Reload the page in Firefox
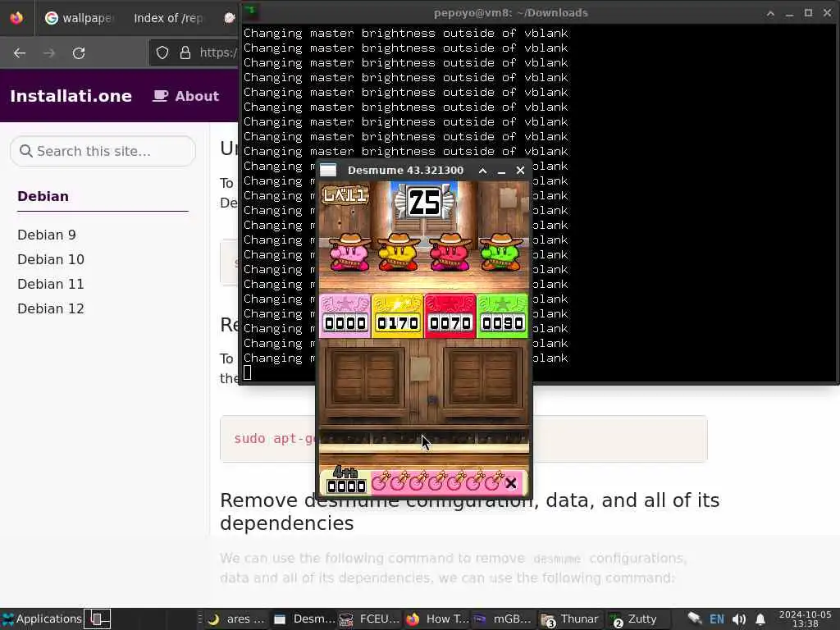 [79, 52]
